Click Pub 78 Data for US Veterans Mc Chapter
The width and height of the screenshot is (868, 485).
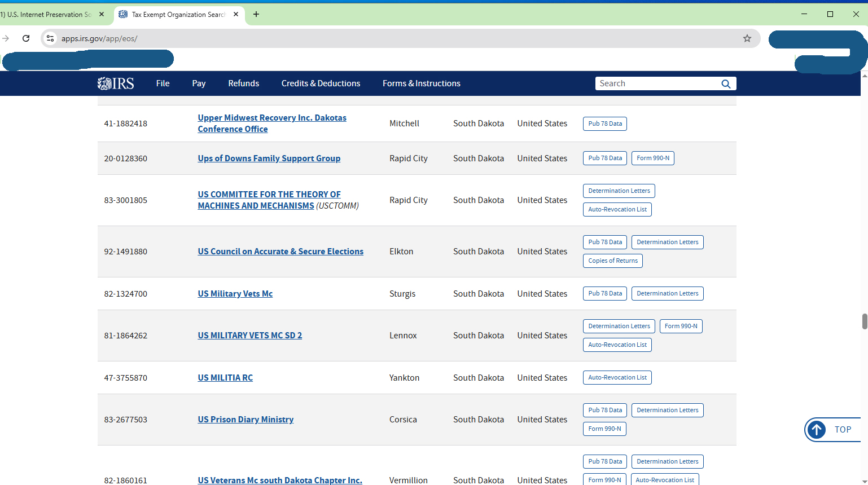605,461
